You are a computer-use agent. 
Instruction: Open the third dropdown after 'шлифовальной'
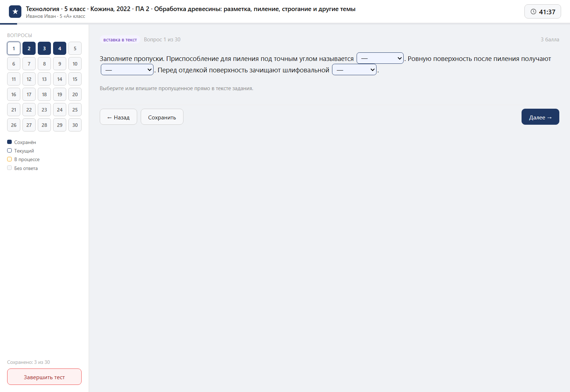[x=354, y=69]
